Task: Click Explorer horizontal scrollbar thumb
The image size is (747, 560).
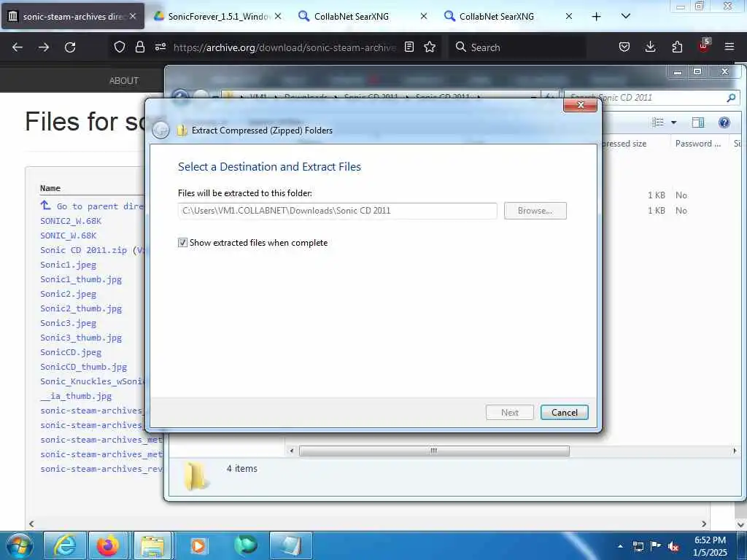Action: 434,451
